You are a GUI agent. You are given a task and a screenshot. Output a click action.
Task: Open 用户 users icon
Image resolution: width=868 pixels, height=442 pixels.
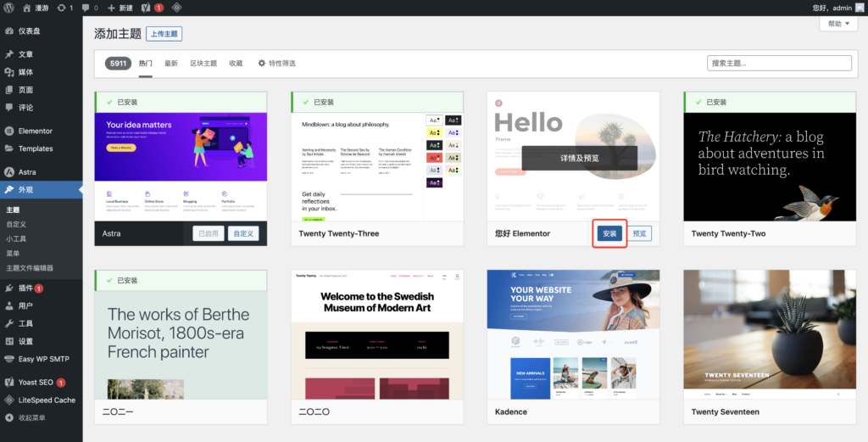click(8, 305)
